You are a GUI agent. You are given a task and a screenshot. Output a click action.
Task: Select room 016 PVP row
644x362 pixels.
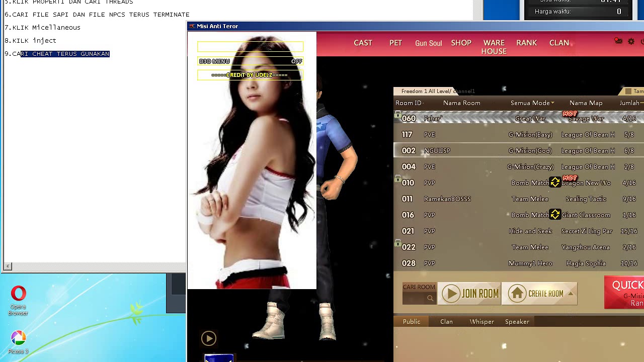tap(519, 215)
